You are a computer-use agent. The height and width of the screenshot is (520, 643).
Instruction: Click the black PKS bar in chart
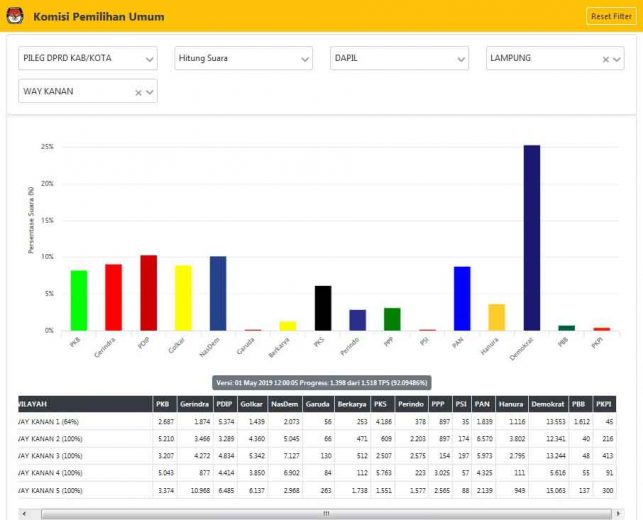coord(323,308)
